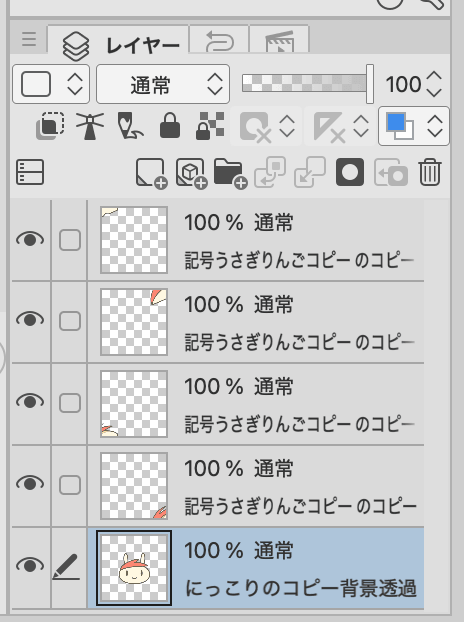The image size is (464, 622).
Task: Open the ruler range stepper arrows
Action: click(x=361, y=126)
